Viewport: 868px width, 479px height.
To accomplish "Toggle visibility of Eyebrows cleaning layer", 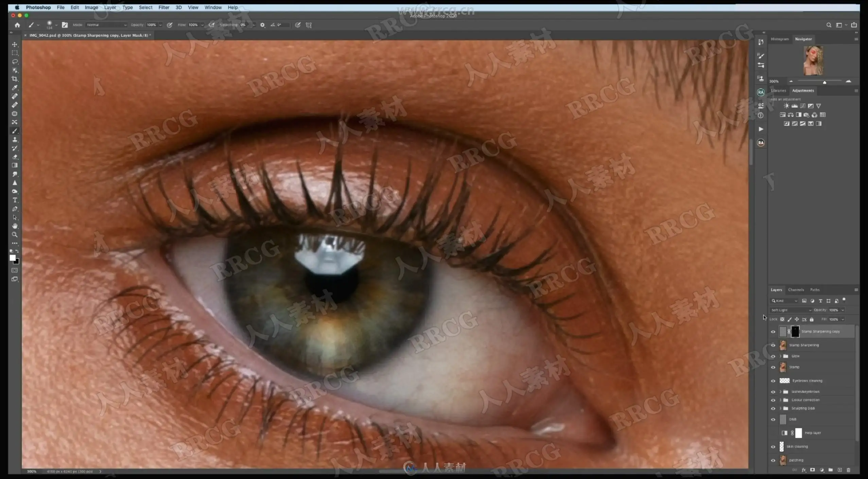I will pos(773,381).
